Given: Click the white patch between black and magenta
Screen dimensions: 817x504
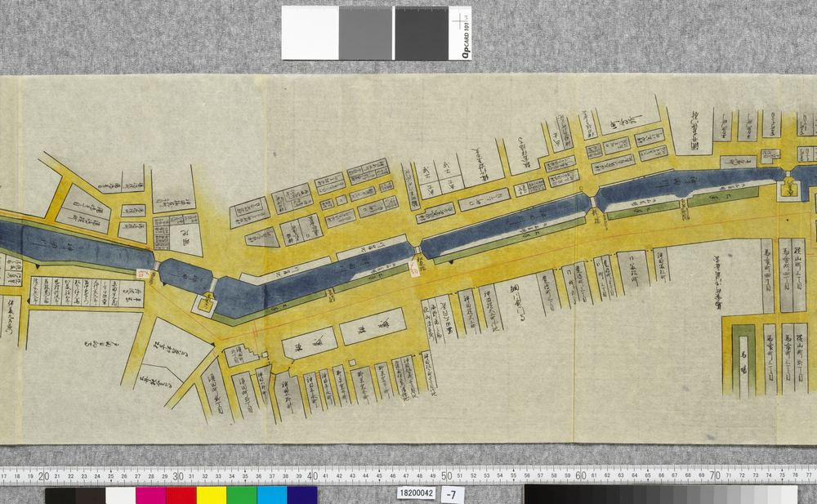Looking at the screenshot, I should pos(120,495).
